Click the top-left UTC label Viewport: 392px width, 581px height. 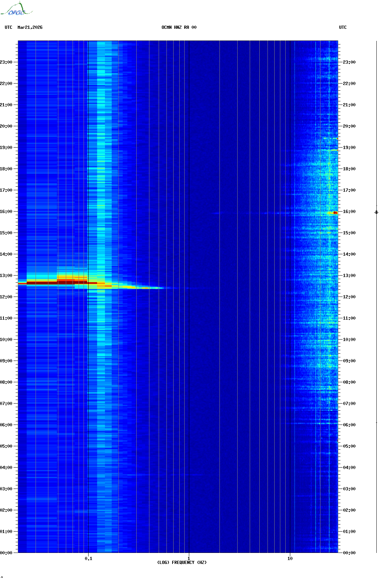pyautogui.click(x=9, y=27)
